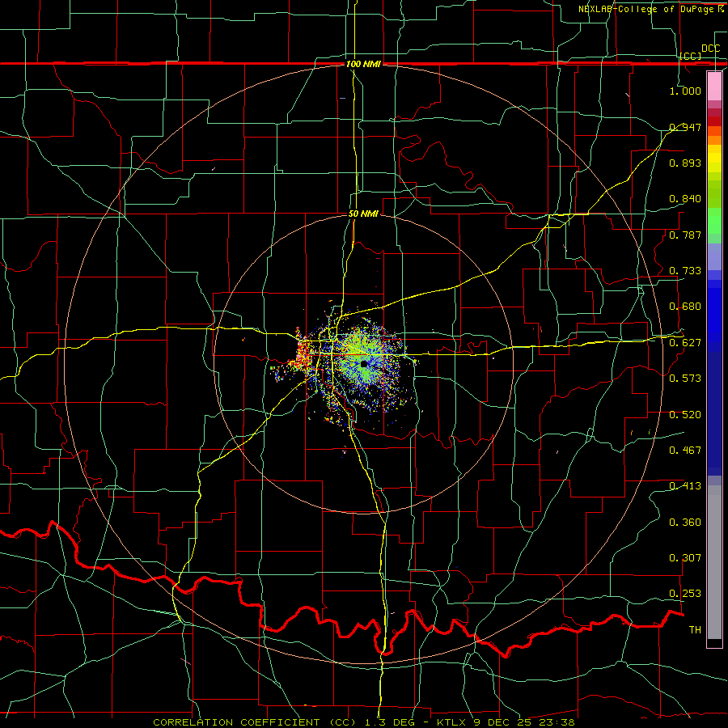The height and width of the screenshot is (728, 728).
Task: Click the [CC] product label
Action: coord(691,56)
